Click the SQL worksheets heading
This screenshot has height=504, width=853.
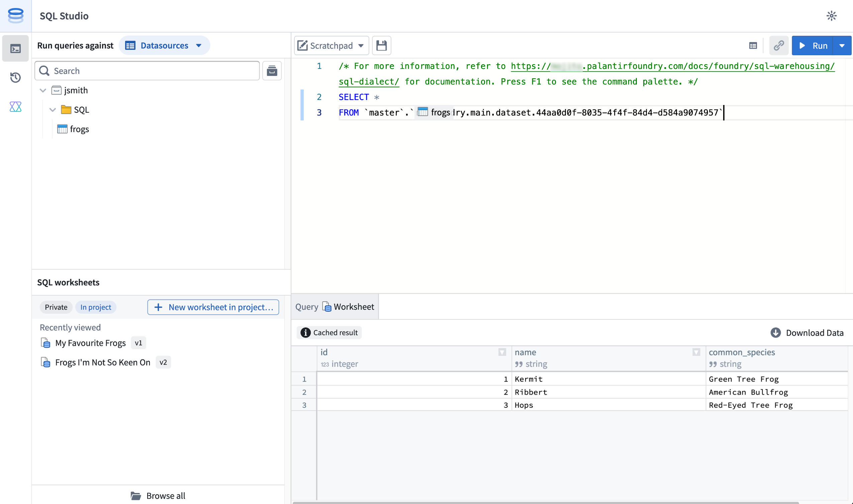tap(68, 282)
